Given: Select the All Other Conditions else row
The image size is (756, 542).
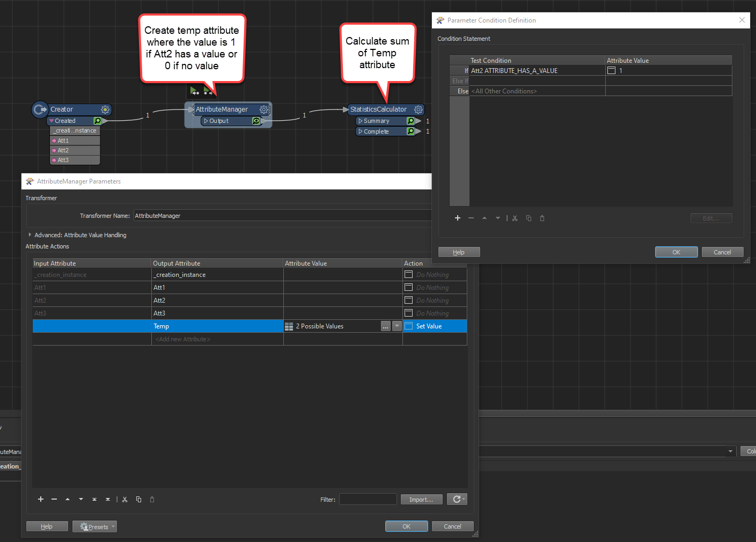Looking at the screenshot, I should point(537,91).
